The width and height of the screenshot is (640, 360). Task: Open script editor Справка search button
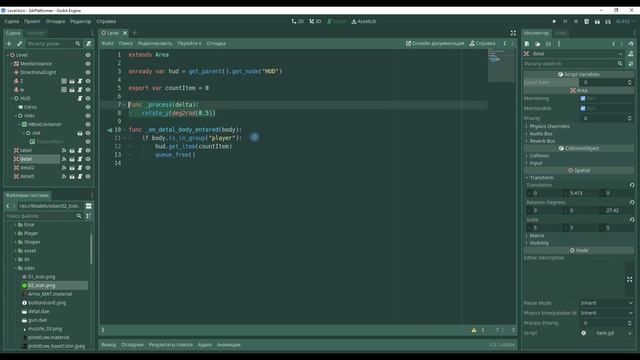click(482, 43)
